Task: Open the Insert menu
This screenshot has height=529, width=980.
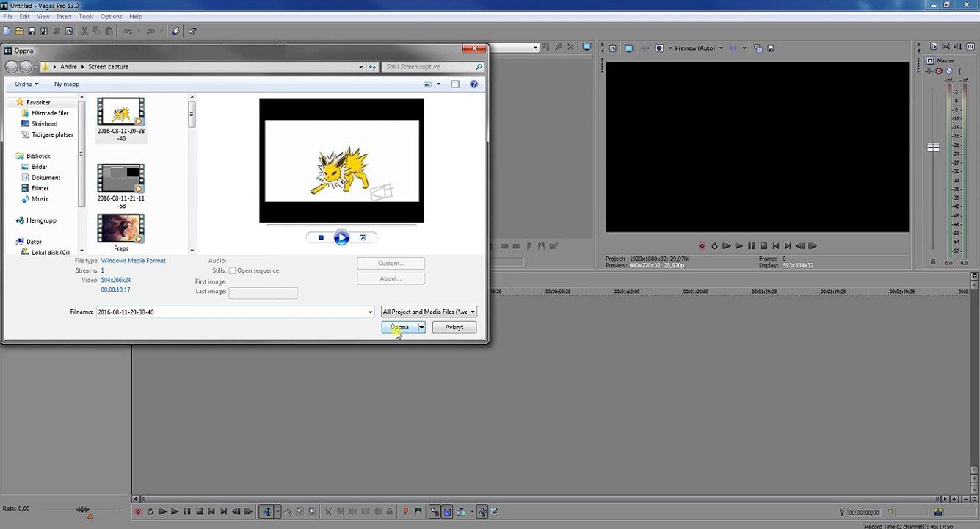Action: click(x=64, y=16)
